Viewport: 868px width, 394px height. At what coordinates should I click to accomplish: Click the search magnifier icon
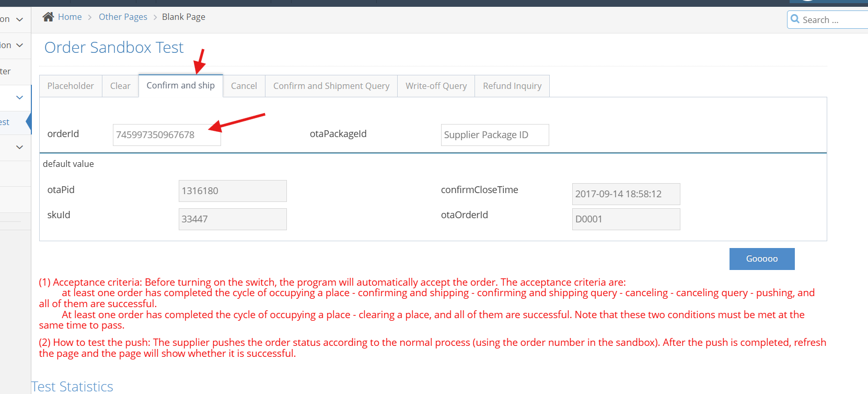[795, 19]
